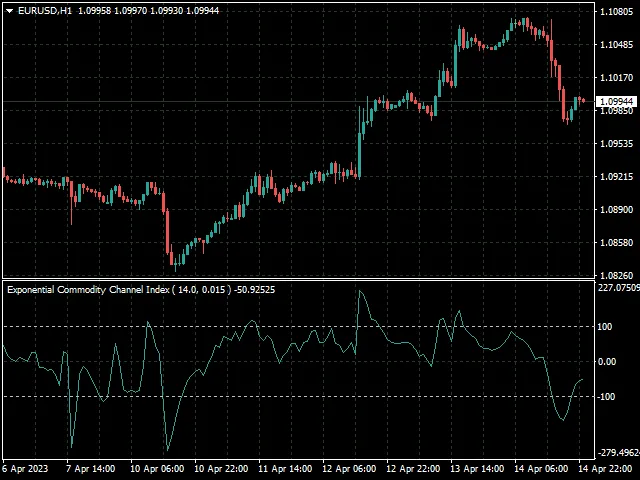This screenshot has width=640, height=480.
Task: Select the 6 Apr 2023 date label
Action: coord(25,468)
